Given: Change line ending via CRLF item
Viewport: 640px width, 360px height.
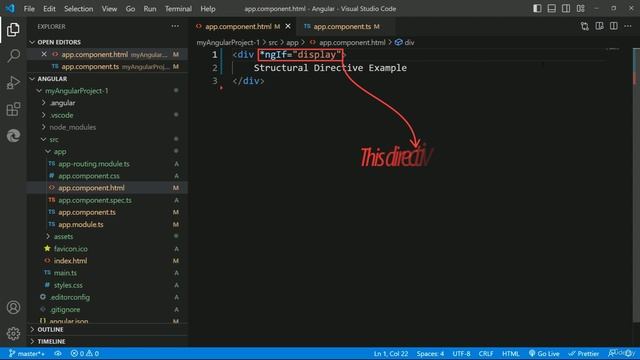Looking at the screenshot, I should pyautogui.click(x=486, y=353).
